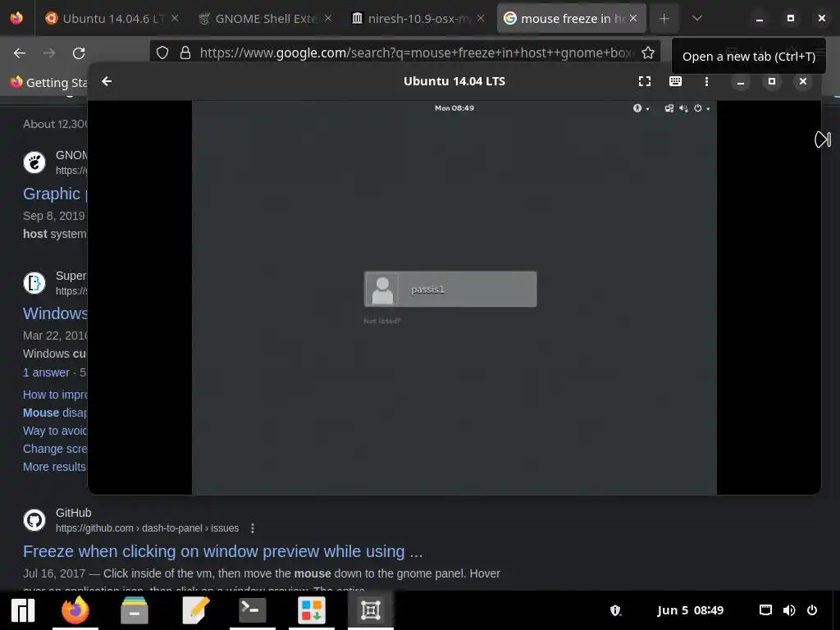Close the GNOME Shell Extensions tab
840x630 pixels.
click(328, 18)
